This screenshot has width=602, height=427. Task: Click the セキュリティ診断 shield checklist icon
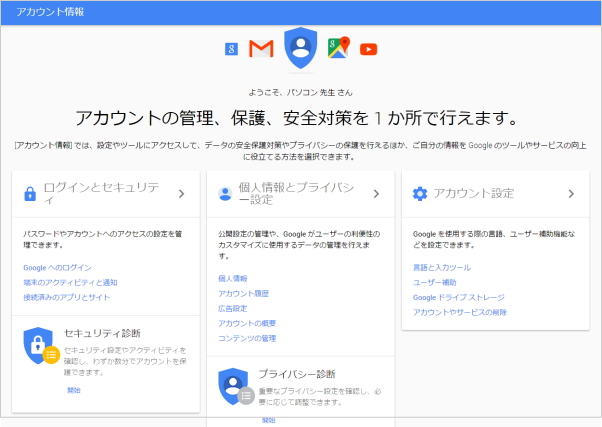point(40,345)
